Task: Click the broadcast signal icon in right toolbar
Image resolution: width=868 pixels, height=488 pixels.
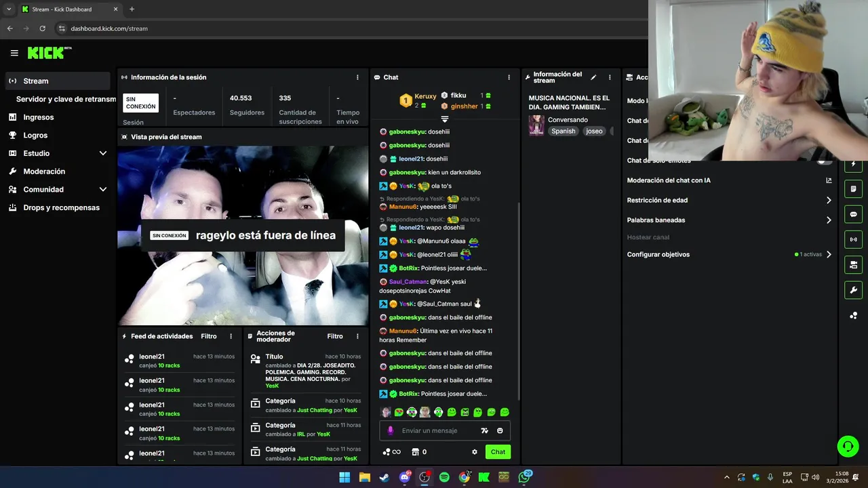Action: (853, 239)
